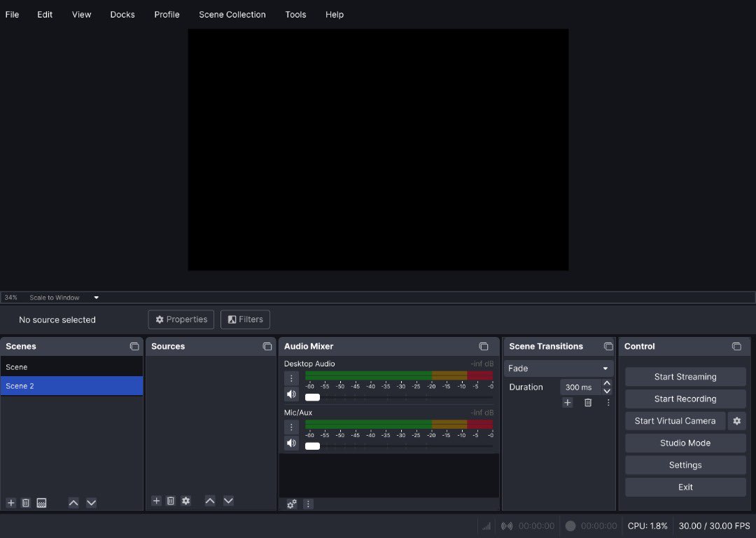Screen dimensions: 756x538
Task: Open source Properties button
Action: coord(181,319)
